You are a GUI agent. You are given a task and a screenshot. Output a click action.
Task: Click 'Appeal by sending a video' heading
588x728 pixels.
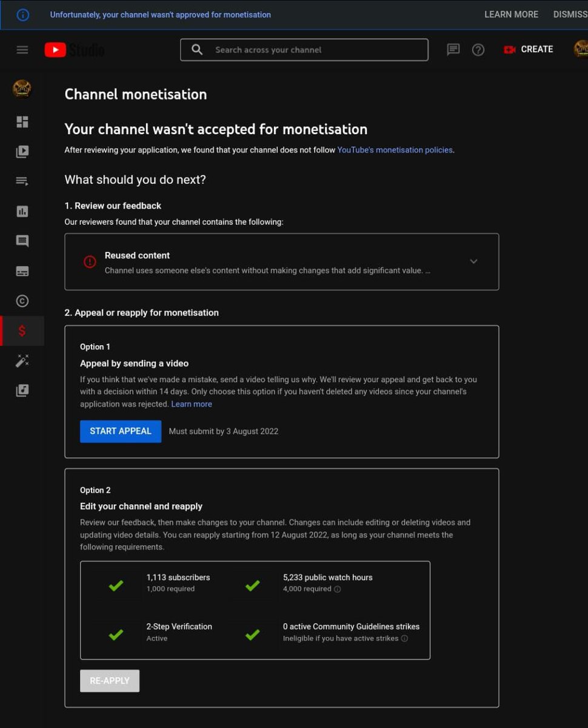(x=135, y=363)
